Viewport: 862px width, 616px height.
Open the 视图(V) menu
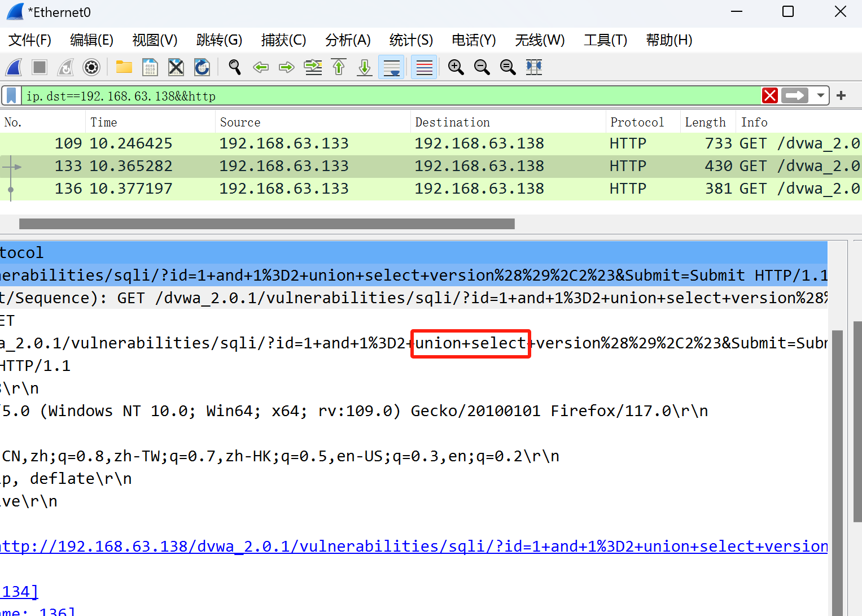[155, 40]
